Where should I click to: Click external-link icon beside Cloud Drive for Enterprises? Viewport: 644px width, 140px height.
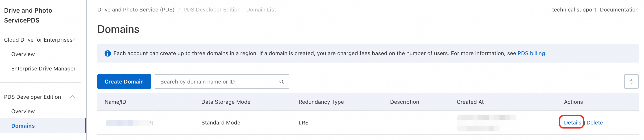tap(74, 39)
